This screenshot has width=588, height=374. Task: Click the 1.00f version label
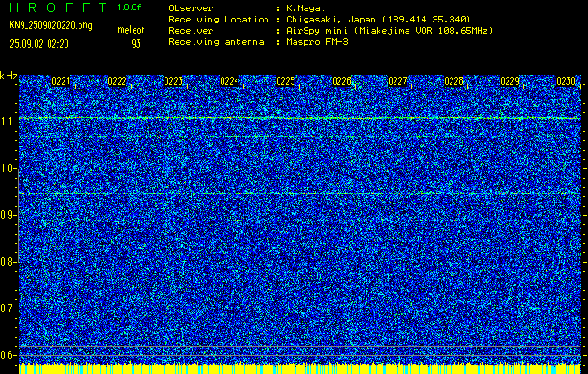coord(129,7)
